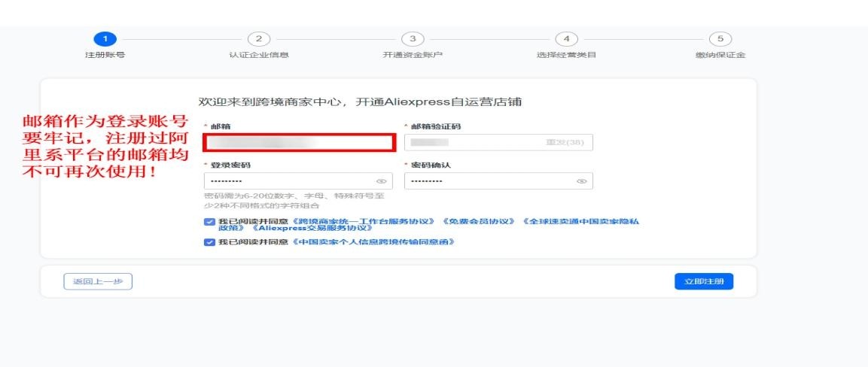Click the 缴纳保证金 step label
Screen dimensions: 868x367
tap(720, 55)
